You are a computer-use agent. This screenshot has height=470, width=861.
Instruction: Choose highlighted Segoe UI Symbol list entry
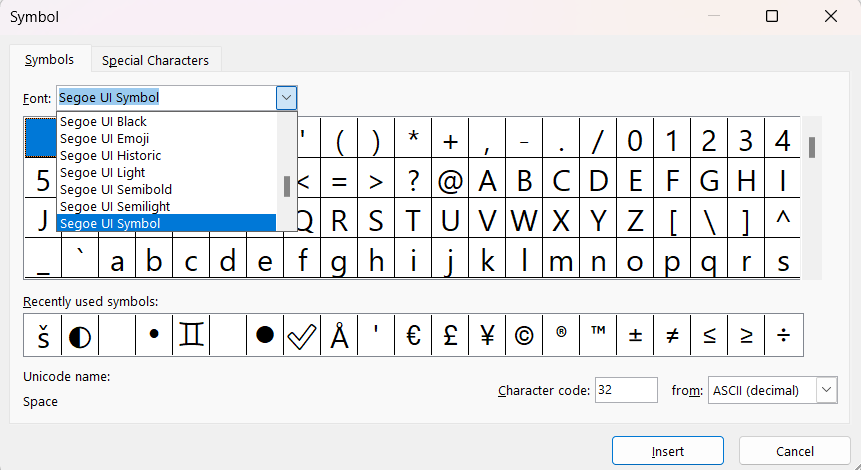(x=166, y=223)
